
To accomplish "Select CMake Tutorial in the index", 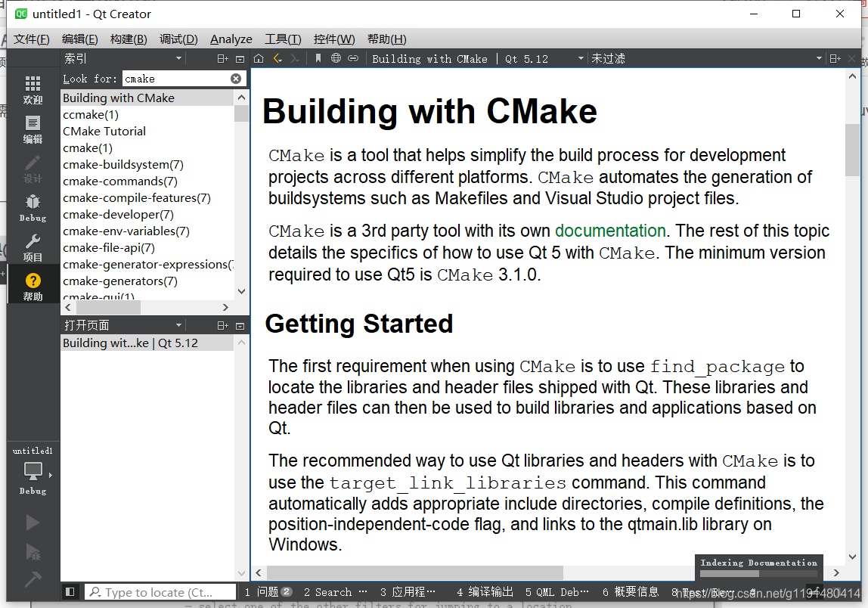I will click(147, 132).
